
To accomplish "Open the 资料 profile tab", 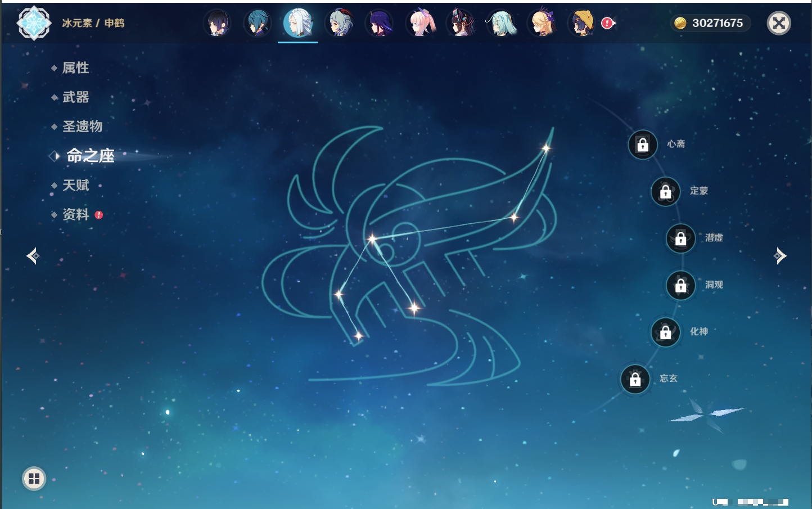I will (75, 215).
